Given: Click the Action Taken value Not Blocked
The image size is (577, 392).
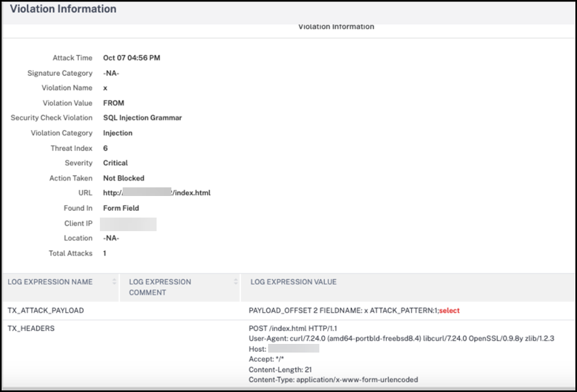Looking at the screenshot, I should 124,178.
